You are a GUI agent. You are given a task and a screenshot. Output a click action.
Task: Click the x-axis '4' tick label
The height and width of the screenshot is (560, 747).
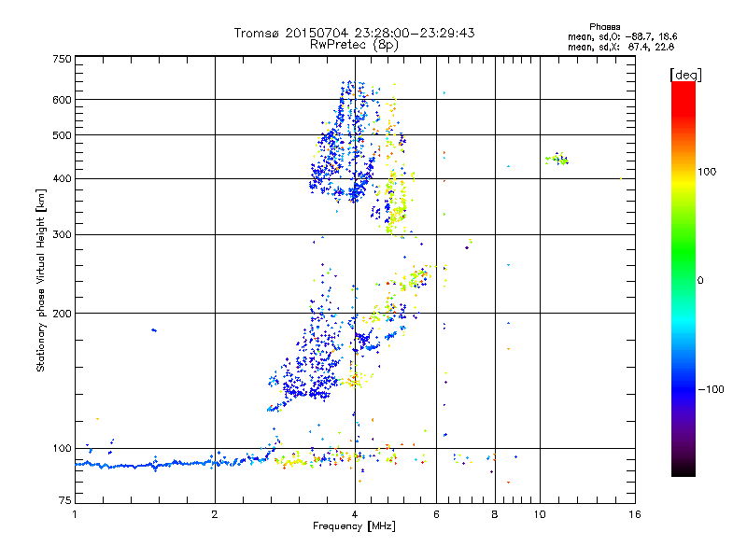pyautogui.click(x=355, y=514)
